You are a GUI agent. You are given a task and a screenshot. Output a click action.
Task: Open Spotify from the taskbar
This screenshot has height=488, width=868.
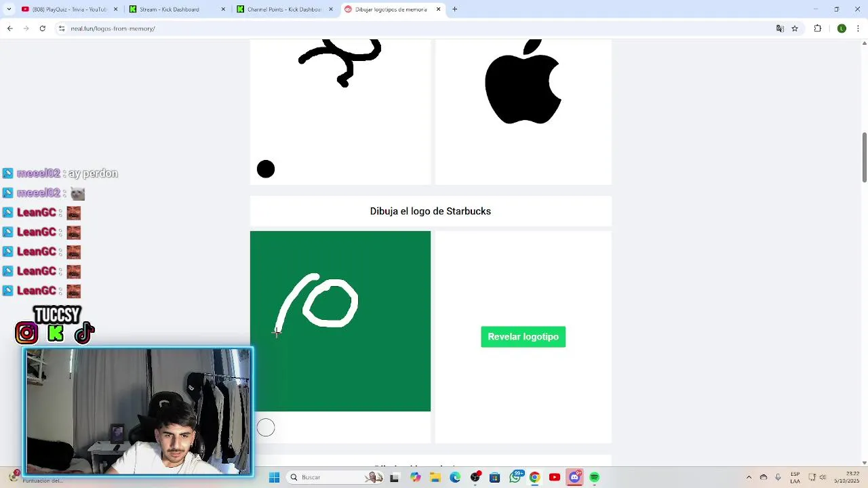tap(595, 477)
